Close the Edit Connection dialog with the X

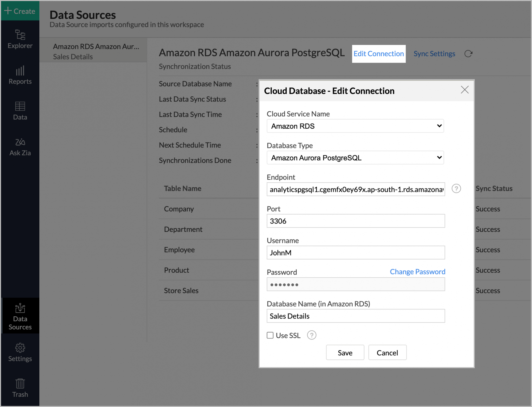point(464,90)
